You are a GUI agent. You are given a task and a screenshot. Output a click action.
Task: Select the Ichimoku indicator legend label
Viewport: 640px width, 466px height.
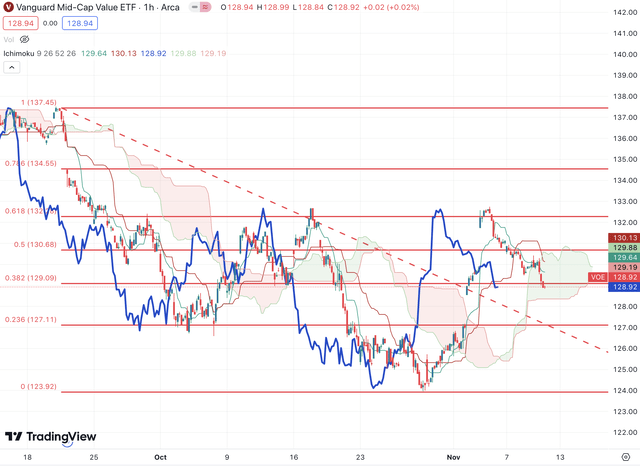(20, 52)
